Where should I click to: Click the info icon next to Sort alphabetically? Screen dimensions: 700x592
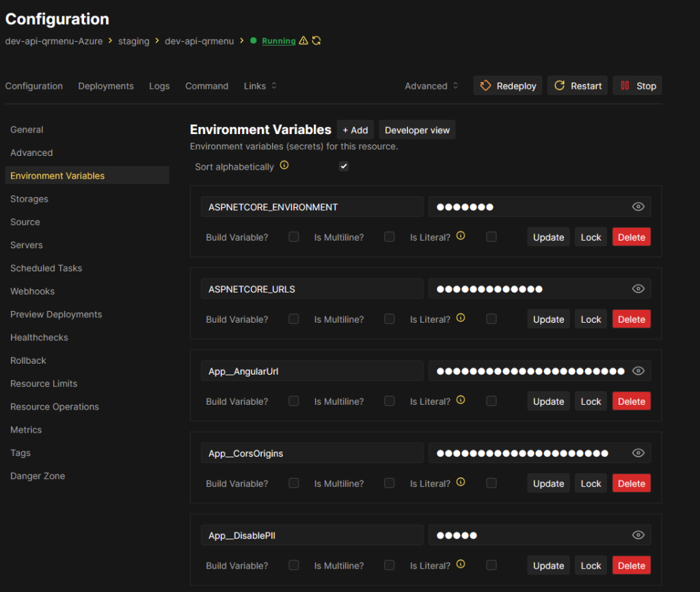click(x=284, y=165)
